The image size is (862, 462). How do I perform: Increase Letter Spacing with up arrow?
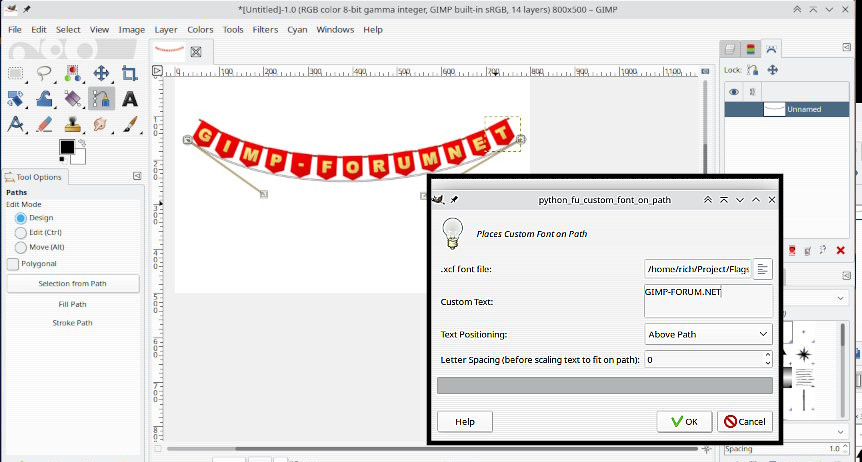click(x=768, y=355)
